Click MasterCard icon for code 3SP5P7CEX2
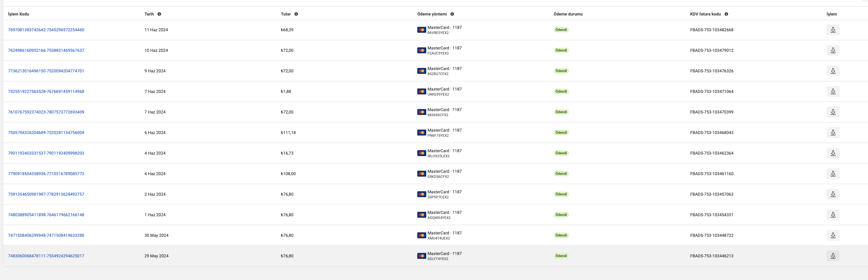The width and height of the screenshot is (868, 280). coord(421,194)
